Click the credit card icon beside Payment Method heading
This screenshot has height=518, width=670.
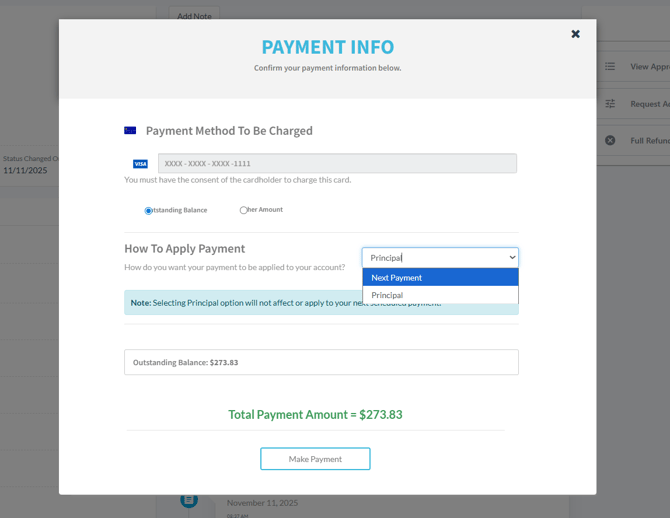click(x=130, y=130)
